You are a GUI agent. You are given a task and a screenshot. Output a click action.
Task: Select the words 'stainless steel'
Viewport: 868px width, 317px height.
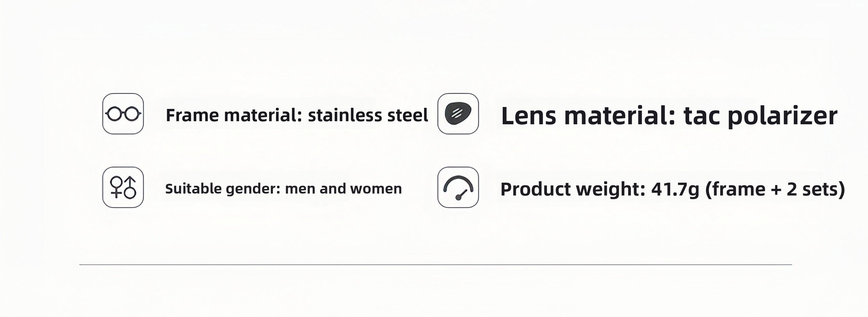click(x=368, y=115)
